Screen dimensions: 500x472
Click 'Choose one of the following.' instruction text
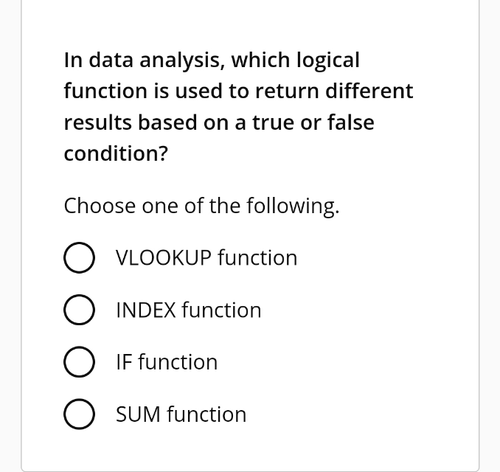202,206
